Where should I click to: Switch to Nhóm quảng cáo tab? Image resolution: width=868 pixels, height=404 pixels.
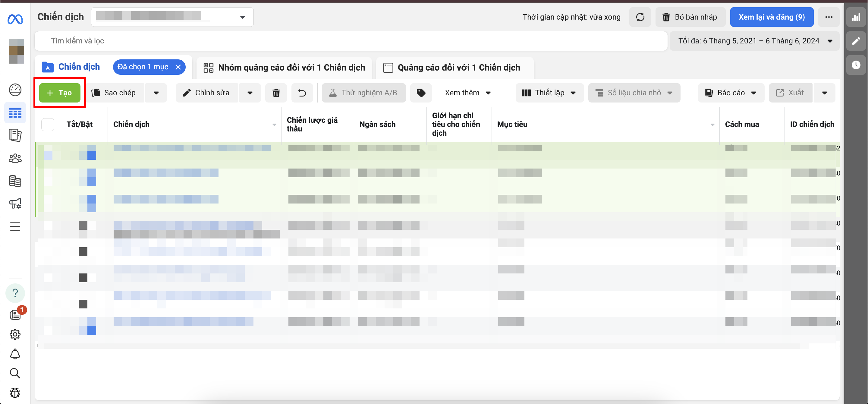(285, 68)
